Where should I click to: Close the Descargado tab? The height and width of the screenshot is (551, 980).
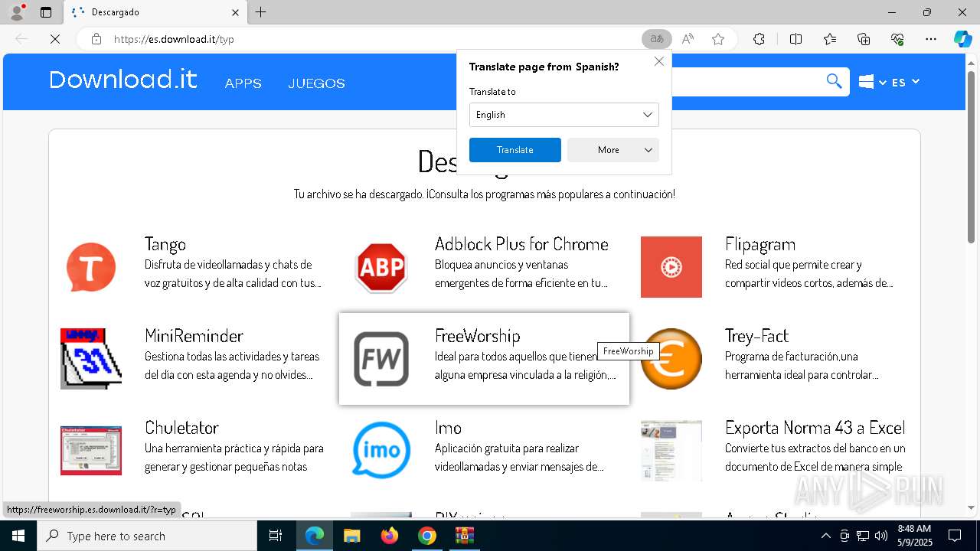click(x=235, y=12)
